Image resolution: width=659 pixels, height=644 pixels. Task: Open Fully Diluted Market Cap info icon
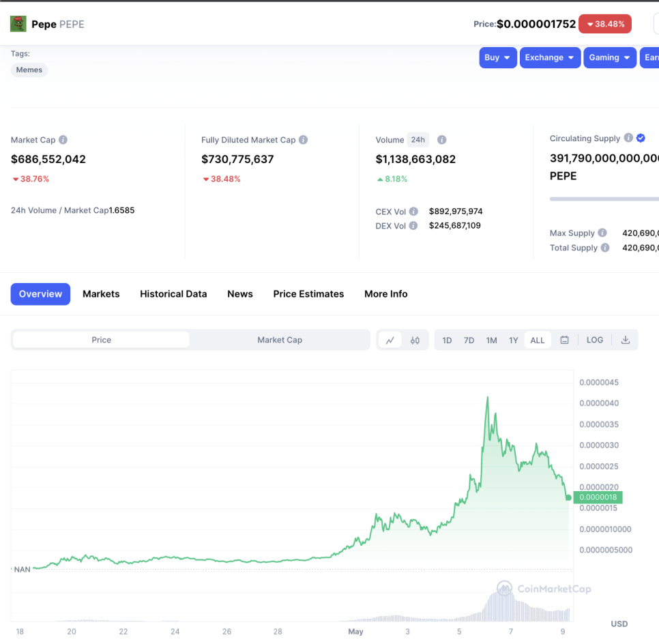coord(303,140)
